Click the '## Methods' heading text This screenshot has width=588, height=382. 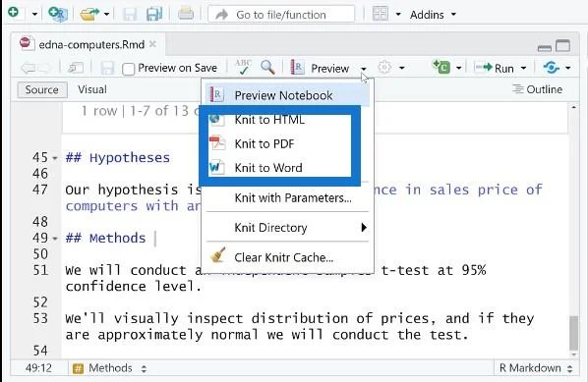click(x=106, y=239)
